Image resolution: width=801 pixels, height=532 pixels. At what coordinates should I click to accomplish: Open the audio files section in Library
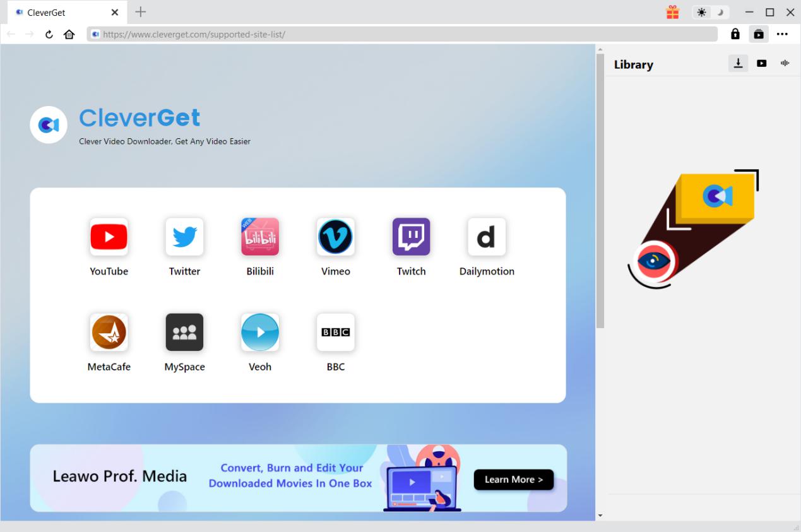tap(785, 63)
